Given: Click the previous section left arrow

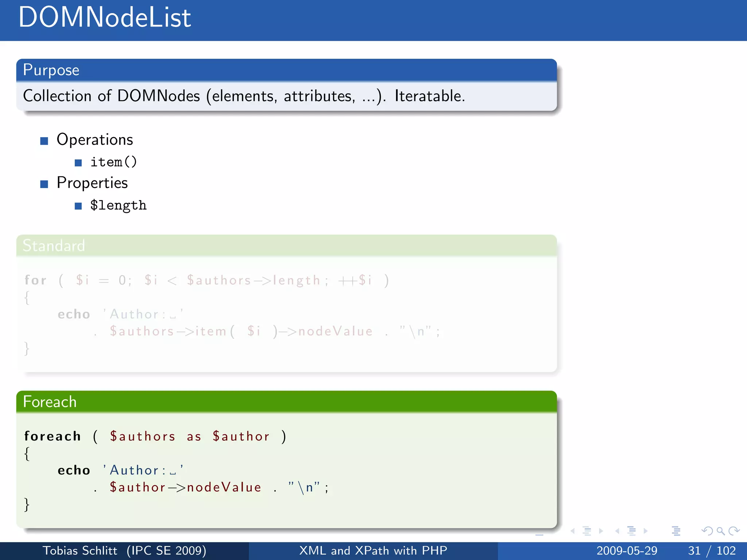Looking at the screenshot, I should pos(617,531).
